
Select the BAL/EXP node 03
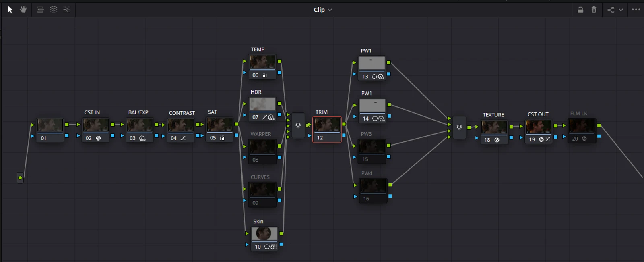point(140,130)
